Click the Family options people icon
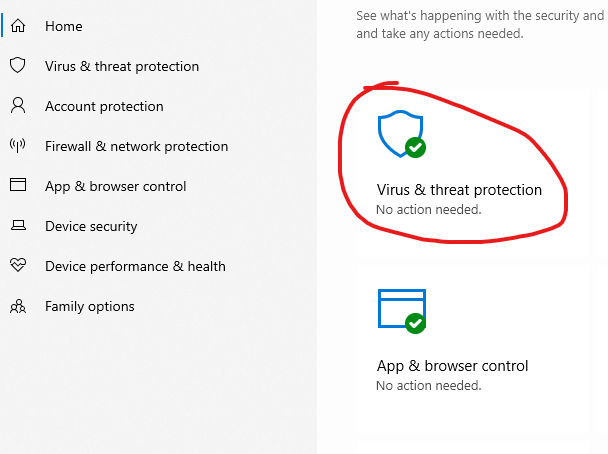The image size is (608, 454). (18, 306)
